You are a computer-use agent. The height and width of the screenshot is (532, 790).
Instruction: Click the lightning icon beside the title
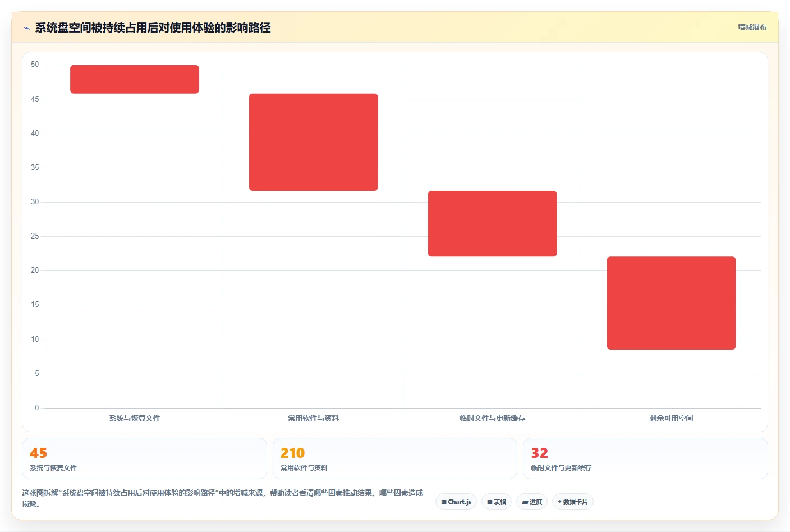[x=26, y=28]
